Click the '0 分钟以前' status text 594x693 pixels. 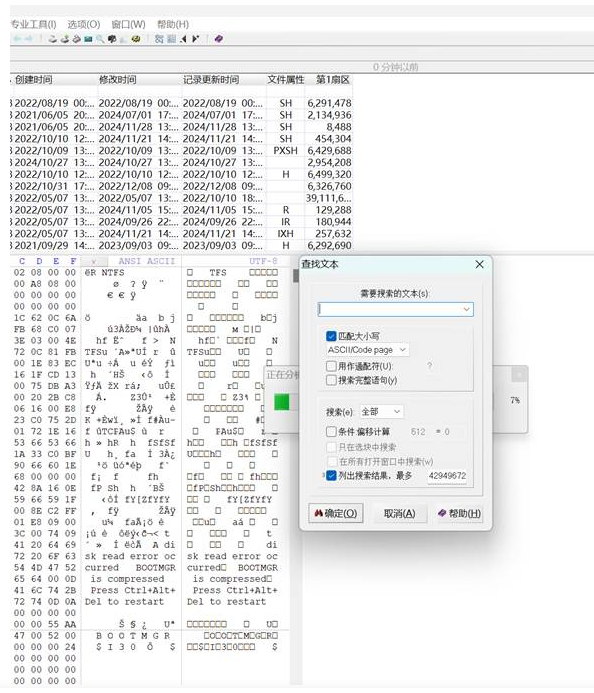pyautogui.click(x=395, y=67)
